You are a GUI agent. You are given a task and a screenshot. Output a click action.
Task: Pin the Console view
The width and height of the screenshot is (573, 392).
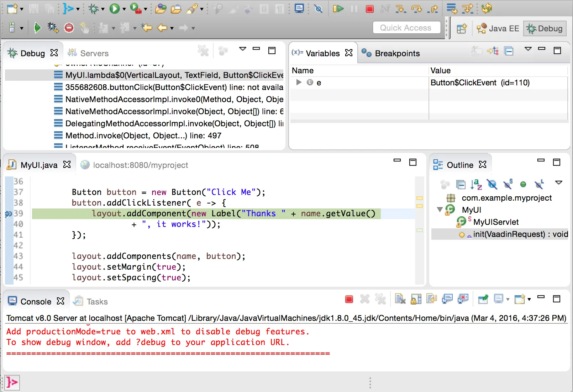(483, 299)
